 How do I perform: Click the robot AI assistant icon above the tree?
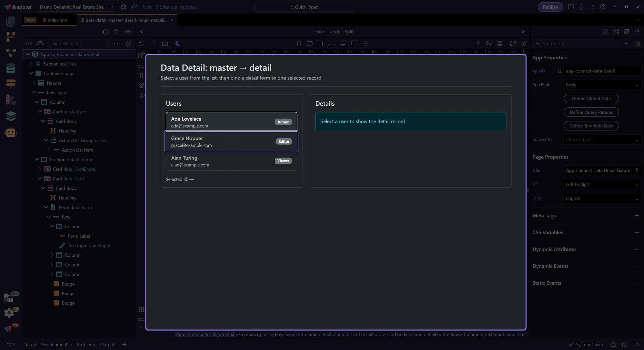[x=106, y=32]
